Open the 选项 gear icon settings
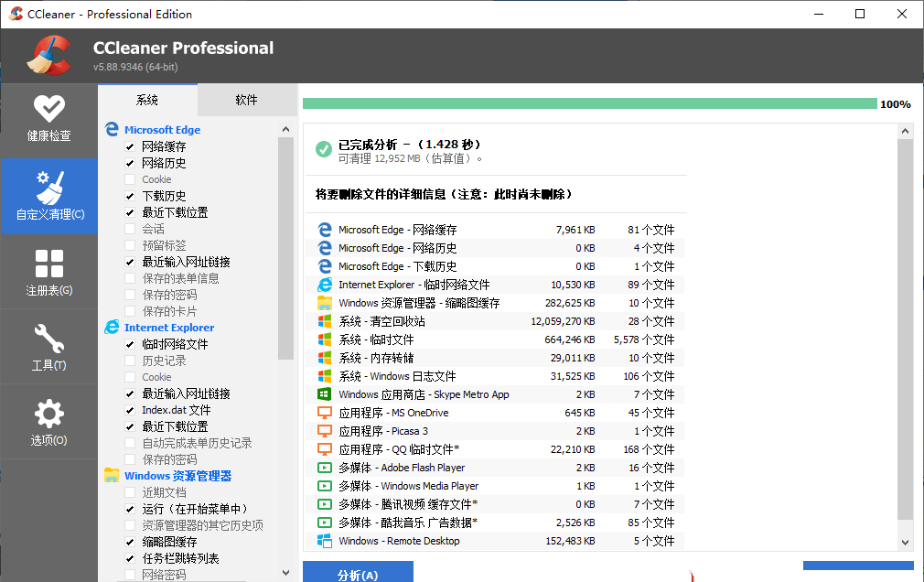This screenshot has height=582, width=924. [48, 422]
